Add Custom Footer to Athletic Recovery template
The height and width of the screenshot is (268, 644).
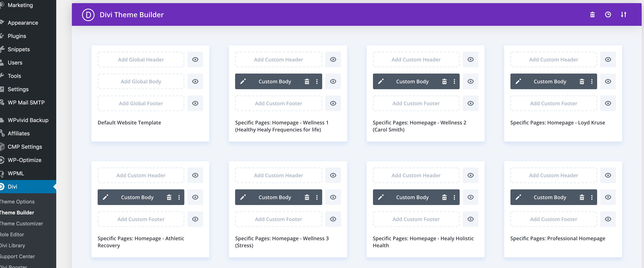tap(141, 219)
